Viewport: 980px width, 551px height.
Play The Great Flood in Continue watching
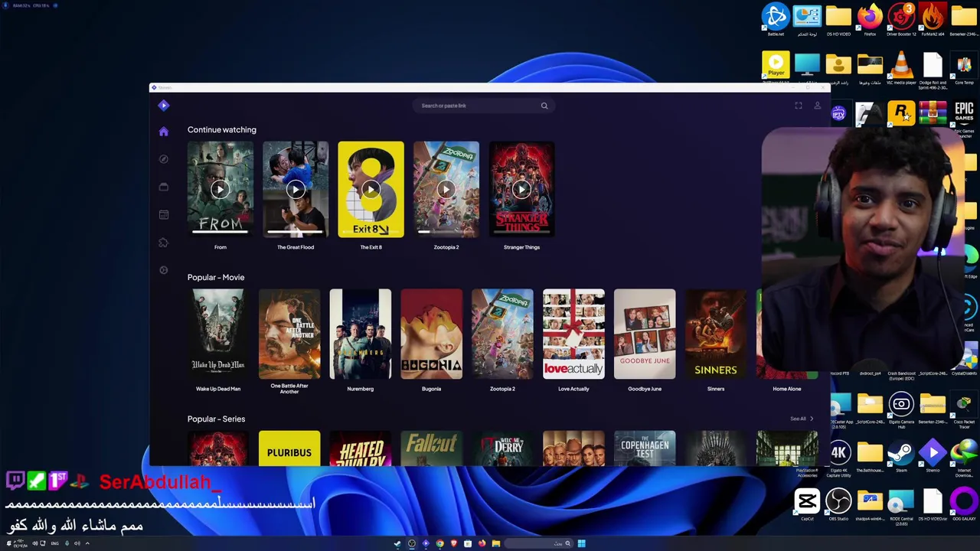[296, 189]
